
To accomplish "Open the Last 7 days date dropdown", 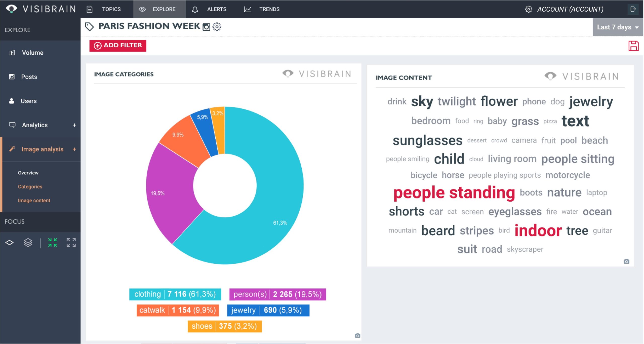I will tap(618, 27).
